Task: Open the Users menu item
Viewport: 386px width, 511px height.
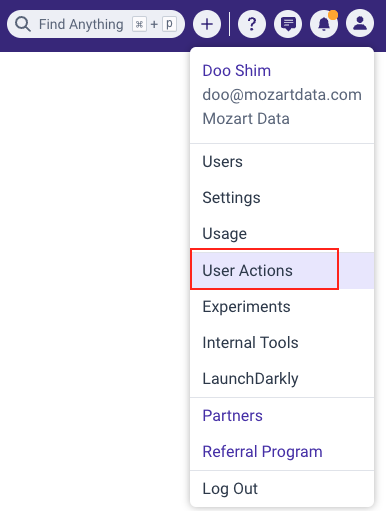Action: pyautogui.click(x=282, y=162)
